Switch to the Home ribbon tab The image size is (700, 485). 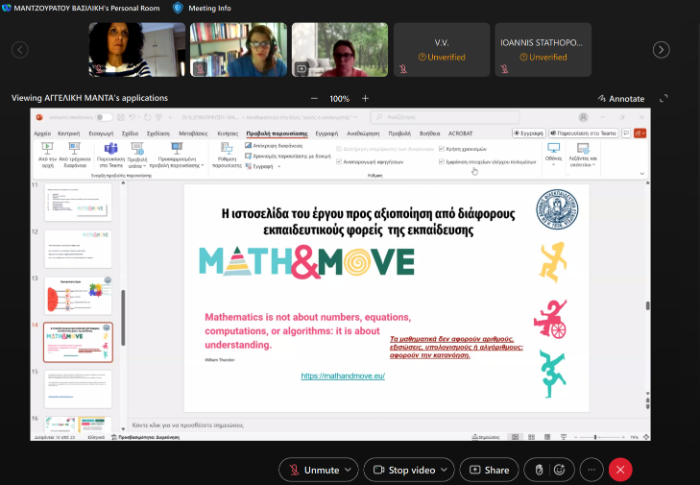tap(69, 134)
